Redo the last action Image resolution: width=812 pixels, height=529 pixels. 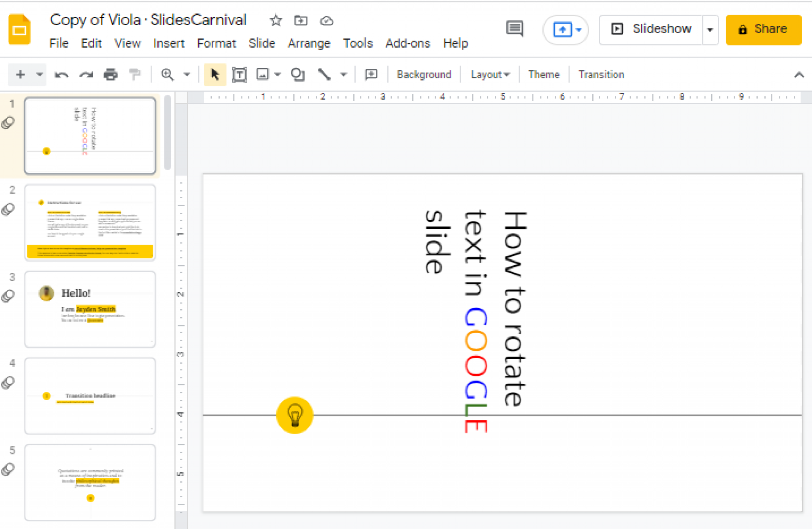point(86,75)
